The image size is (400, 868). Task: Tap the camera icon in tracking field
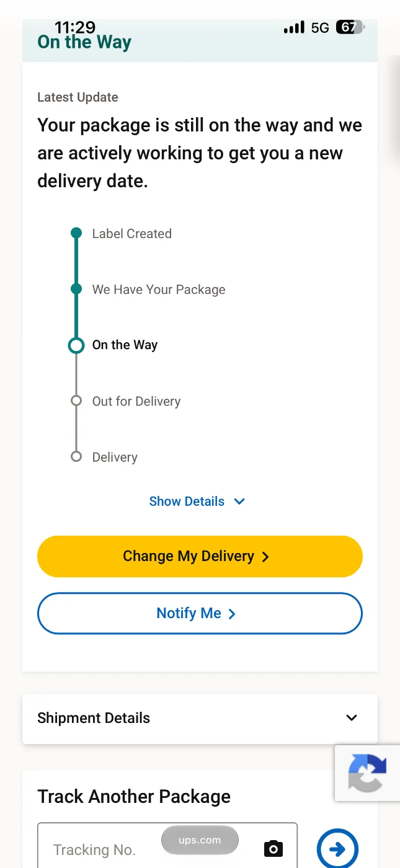[273, 849]
